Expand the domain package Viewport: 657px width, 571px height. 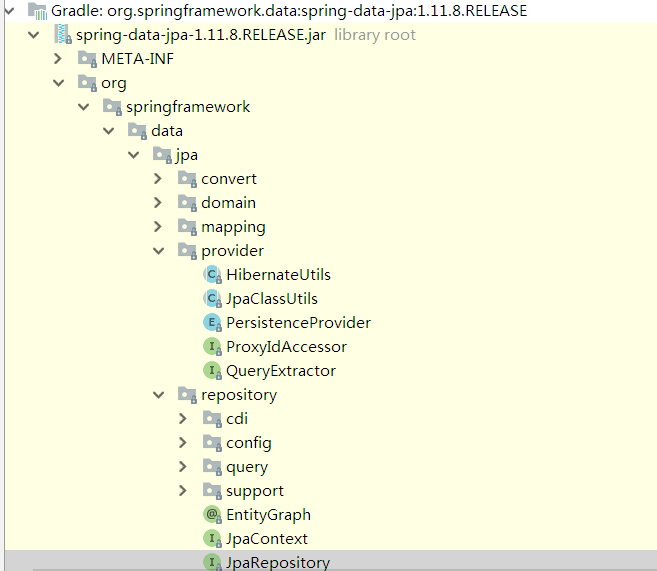[158, 202]
